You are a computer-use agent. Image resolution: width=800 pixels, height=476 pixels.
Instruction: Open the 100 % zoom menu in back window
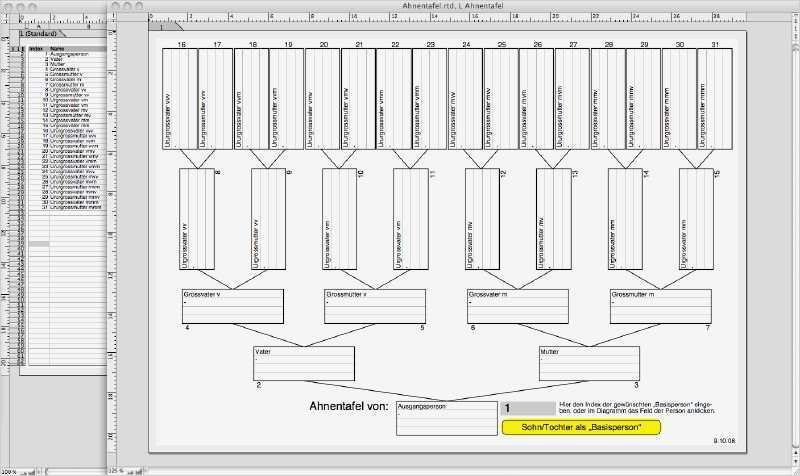(x=10, y=472)
